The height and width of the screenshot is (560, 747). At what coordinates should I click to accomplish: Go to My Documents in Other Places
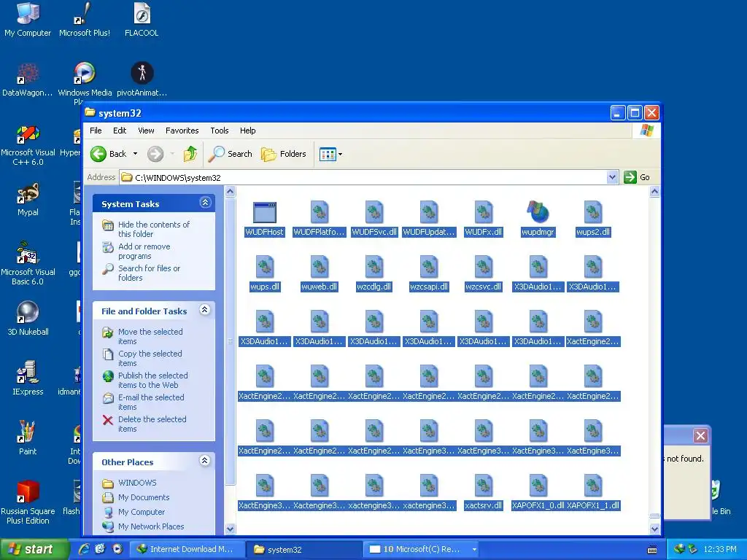tap(144, 497)
